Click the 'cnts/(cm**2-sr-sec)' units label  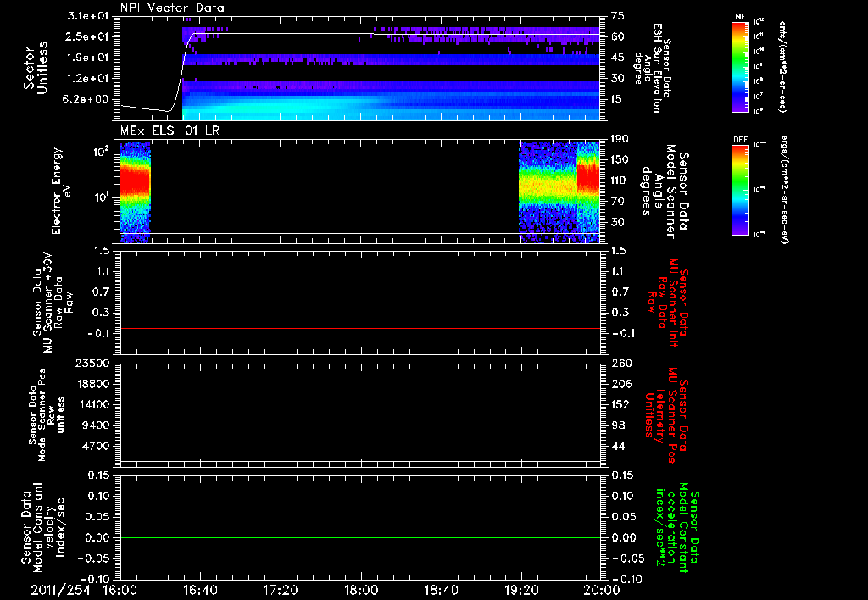pos(782,66)
